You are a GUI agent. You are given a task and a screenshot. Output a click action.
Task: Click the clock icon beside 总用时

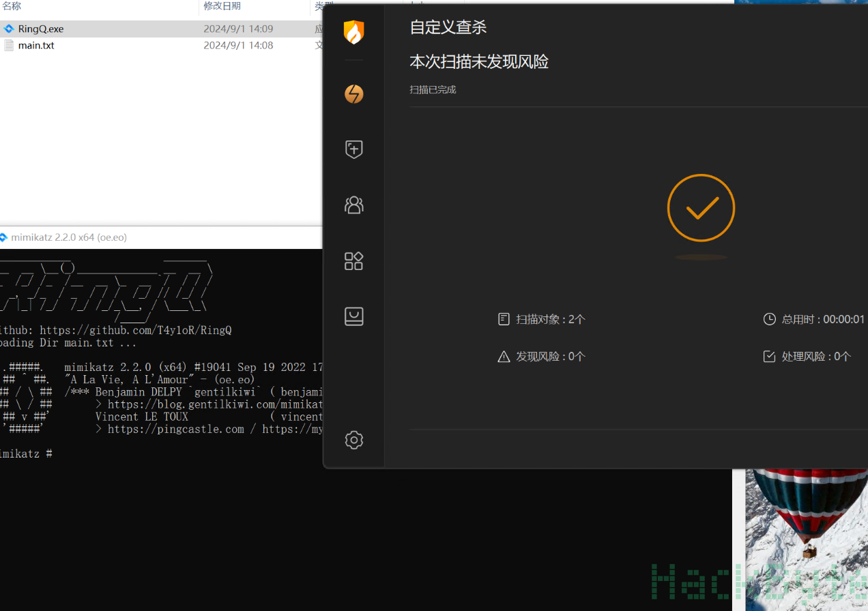point(769,319)
